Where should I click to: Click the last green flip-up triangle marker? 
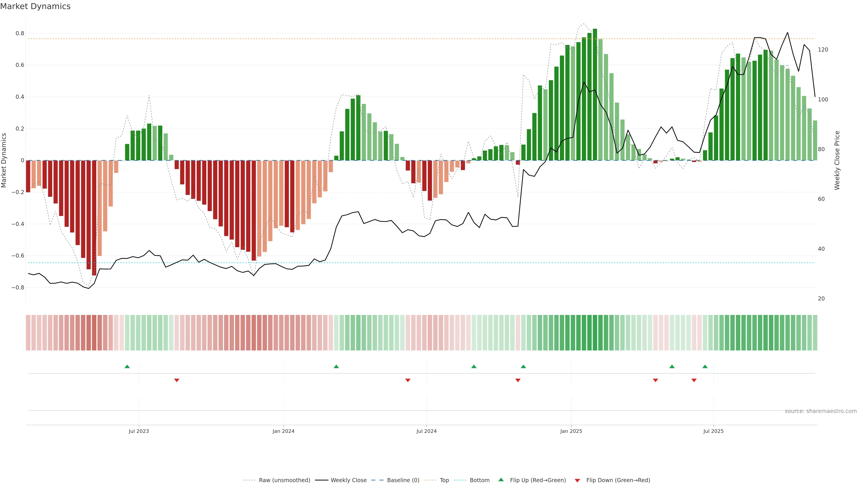point(705,366)
